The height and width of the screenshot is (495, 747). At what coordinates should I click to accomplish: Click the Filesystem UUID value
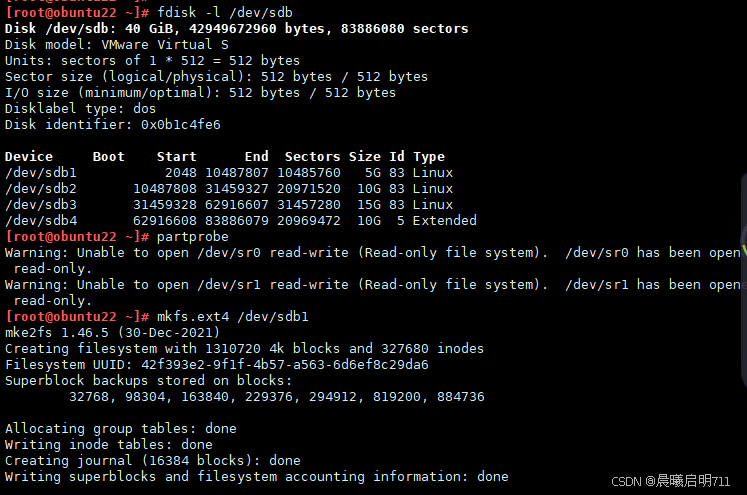[x=284, y=364]
